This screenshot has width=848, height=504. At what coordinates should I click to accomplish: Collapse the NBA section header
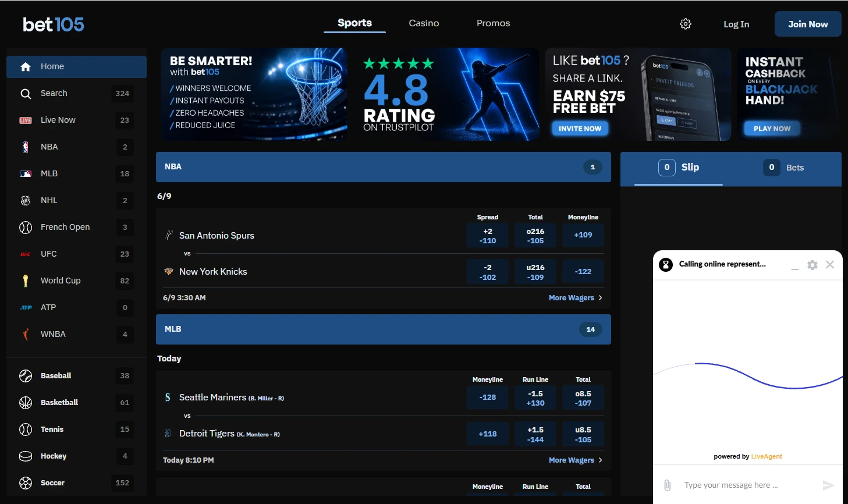[x=384, y=167]
